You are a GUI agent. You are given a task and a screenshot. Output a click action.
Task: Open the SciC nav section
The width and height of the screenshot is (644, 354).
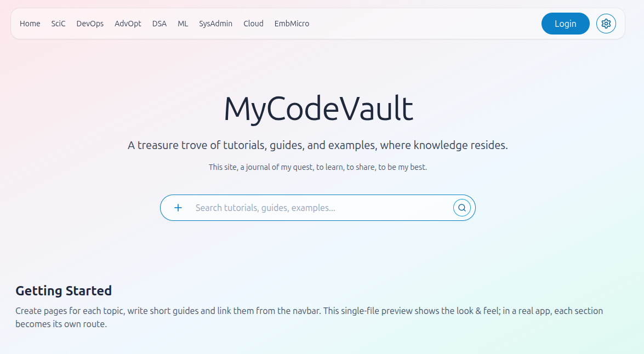(x=58, y=24)
